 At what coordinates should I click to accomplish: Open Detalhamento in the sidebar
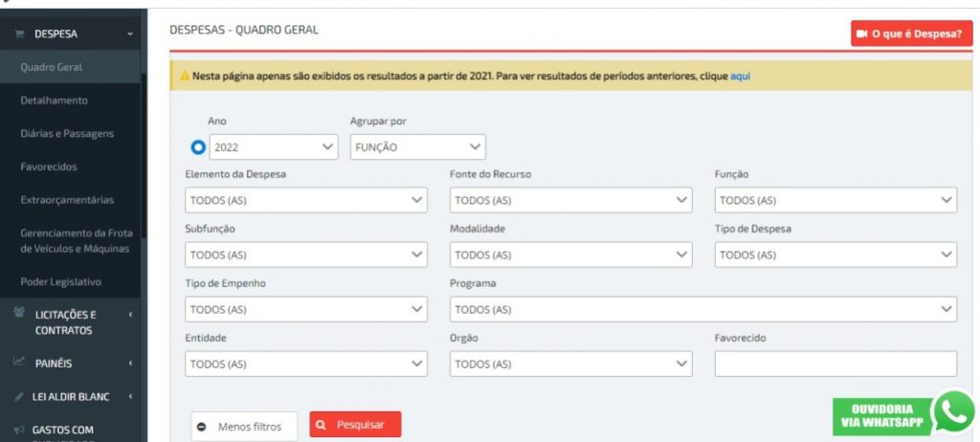click(55, 100)
